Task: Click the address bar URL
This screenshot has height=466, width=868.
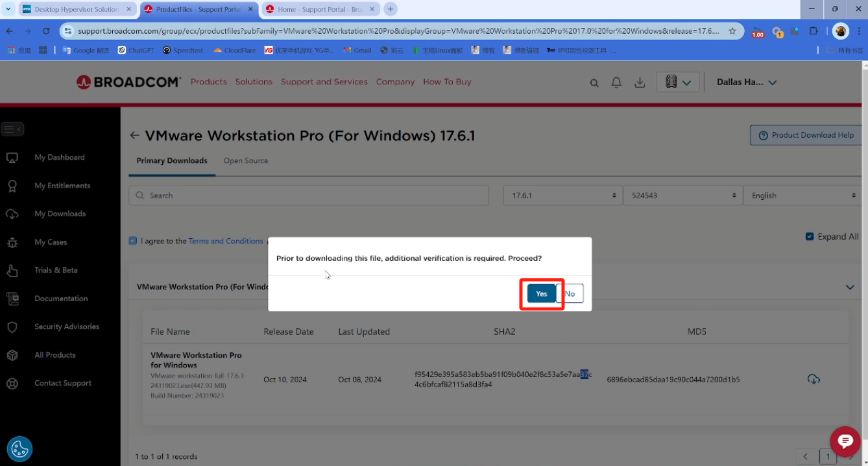Action: 398,31
